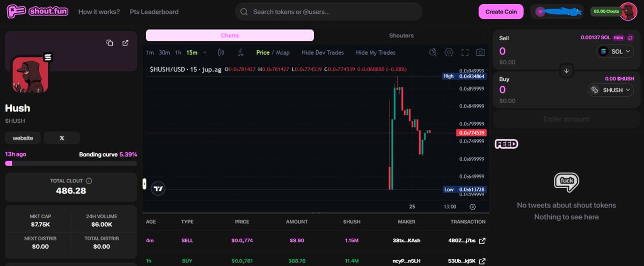Switch chart to Mcap view
The image size is (644, 266).
point(282,53)
